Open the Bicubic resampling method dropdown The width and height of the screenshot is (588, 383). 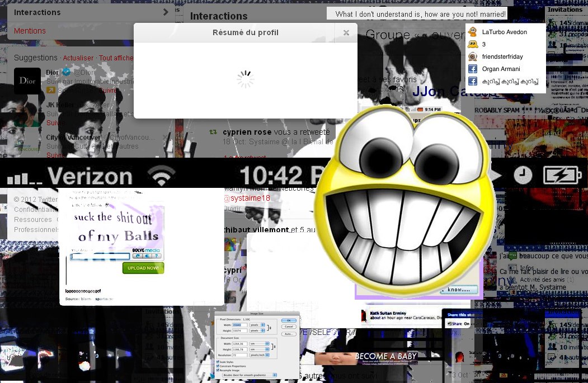(249, 376)
